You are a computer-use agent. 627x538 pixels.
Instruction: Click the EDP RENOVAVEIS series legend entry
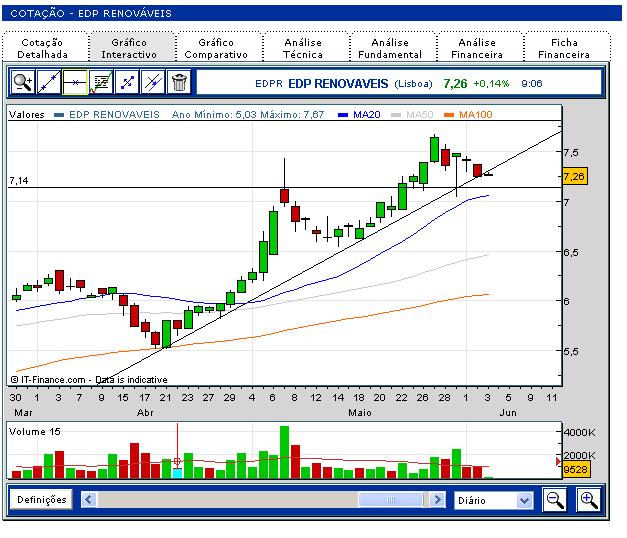pos(107,114)
